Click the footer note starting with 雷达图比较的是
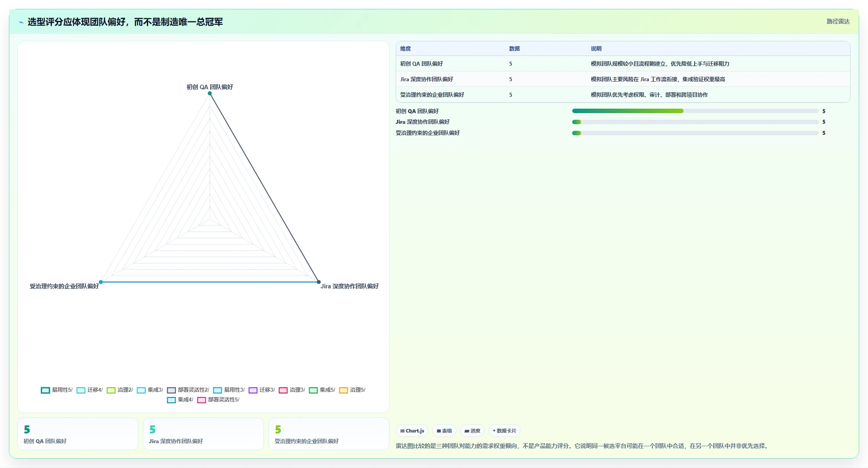 [582, 446]
